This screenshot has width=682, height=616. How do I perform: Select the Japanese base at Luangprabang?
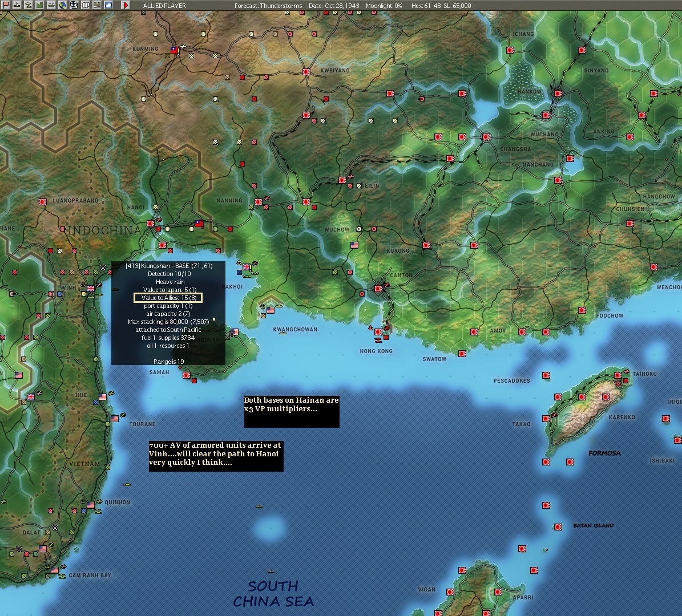pos(43,202)
